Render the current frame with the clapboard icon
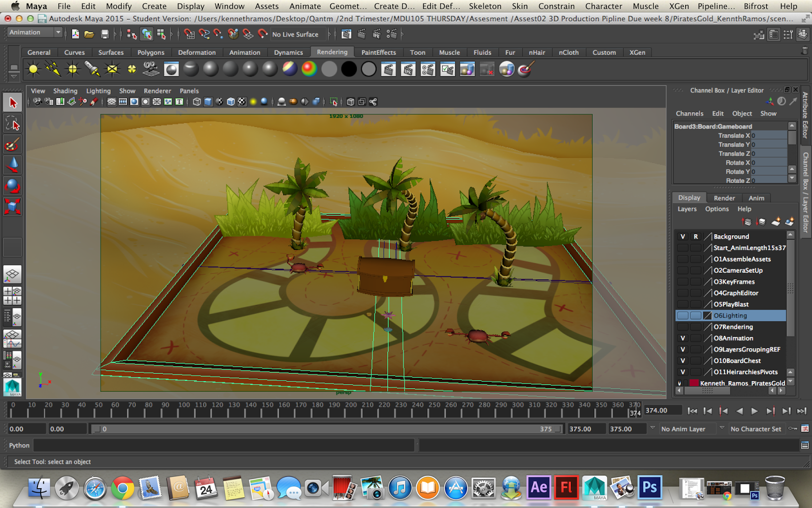 389,69
